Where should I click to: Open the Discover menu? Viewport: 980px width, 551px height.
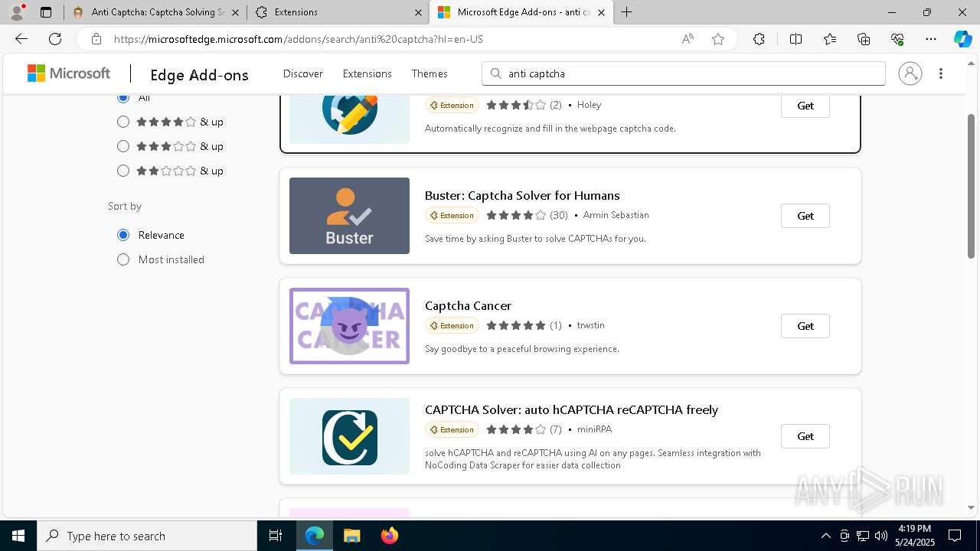tap(303, 73)
